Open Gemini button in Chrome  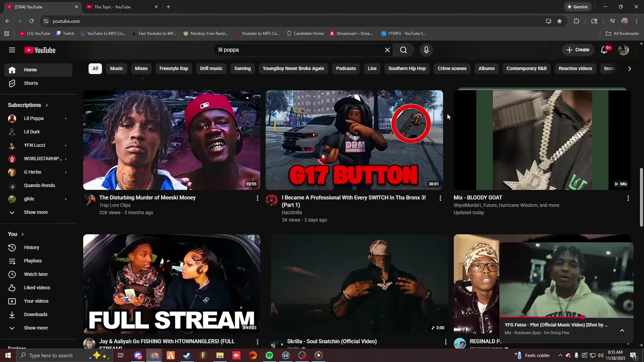577,7
